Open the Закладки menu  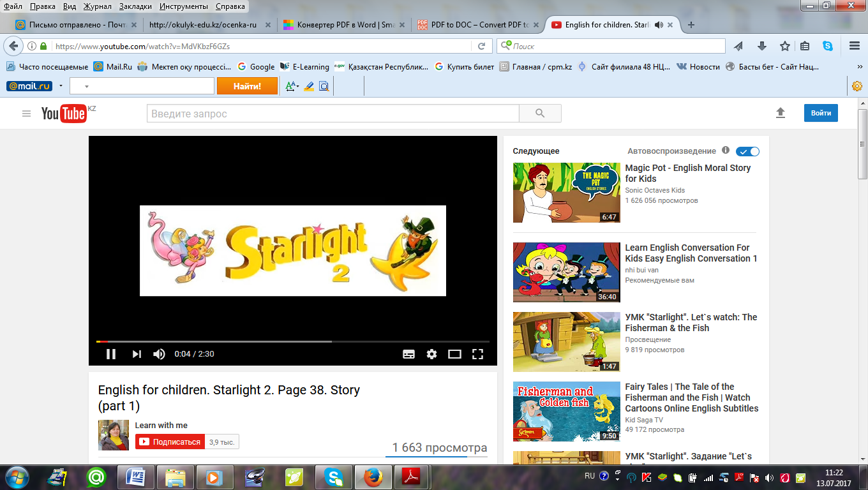135,6
